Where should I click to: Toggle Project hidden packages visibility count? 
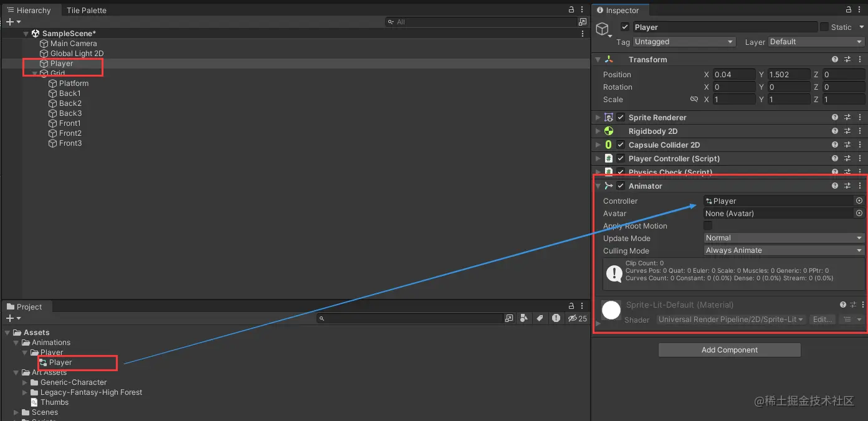pos(577,318)
